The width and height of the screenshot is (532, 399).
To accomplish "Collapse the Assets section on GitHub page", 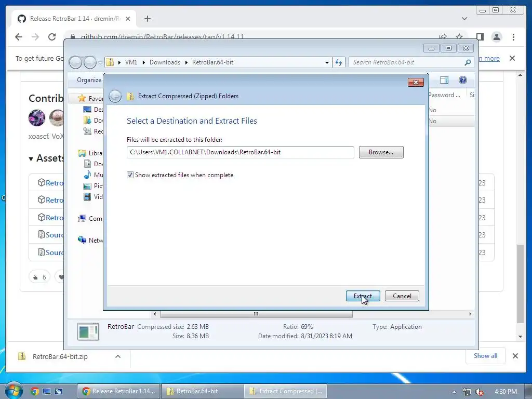I will coord(31,159).
